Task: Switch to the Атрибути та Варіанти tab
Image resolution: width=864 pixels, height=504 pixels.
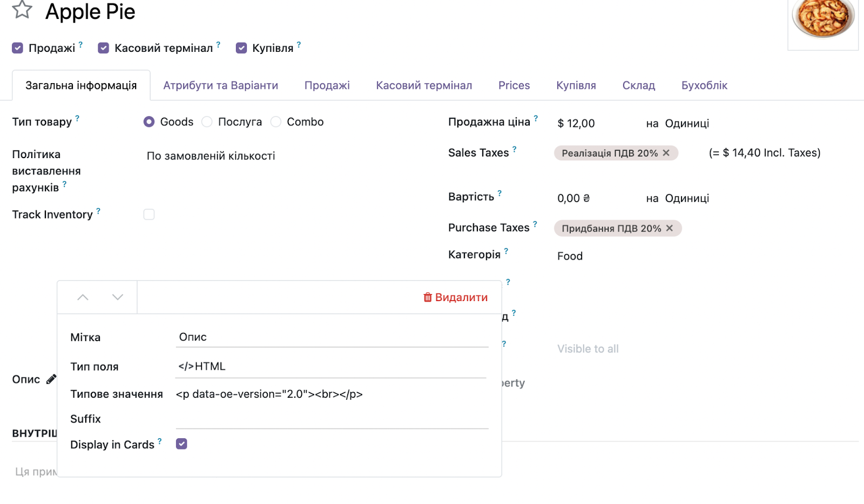Action: coord(220,85)
